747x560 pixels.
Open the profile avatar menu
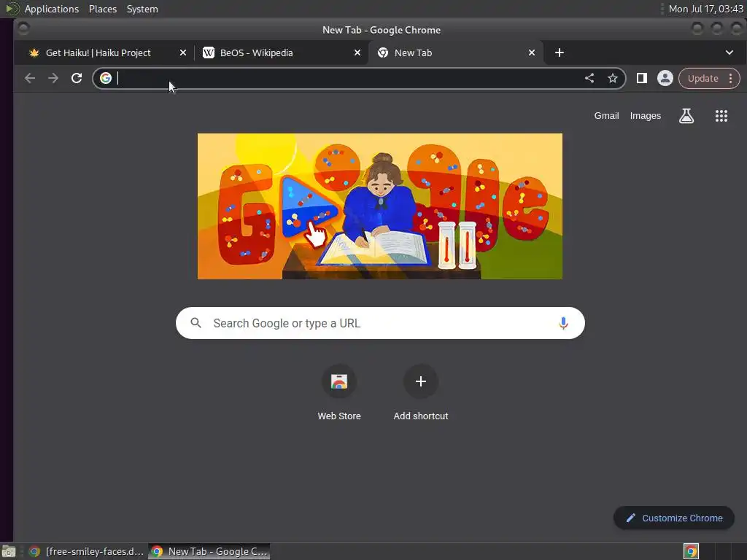tap(665, 78)
